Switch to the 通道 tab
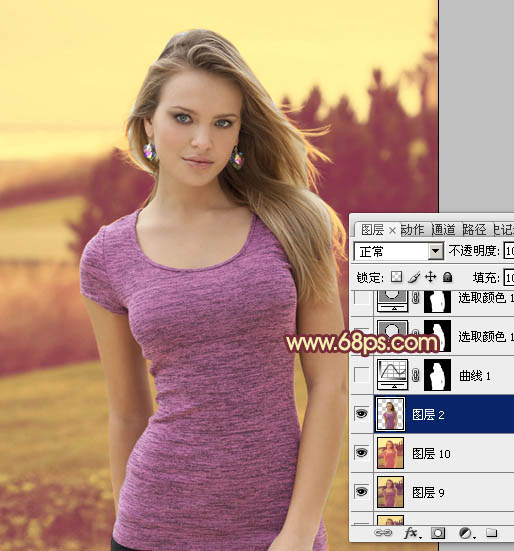The image size is (514, 551). [x=443, y=230]
